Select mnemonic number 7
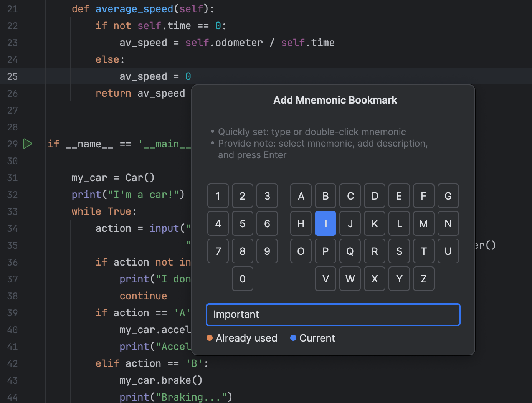The image size is (532, 403). [x=218, y=251]
